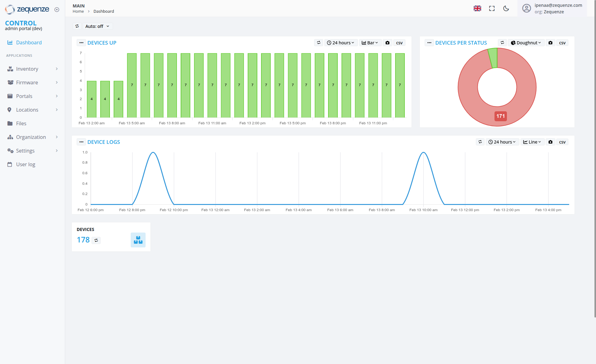
Task: Enable dark mode with the moon icon
Action: 506,8
